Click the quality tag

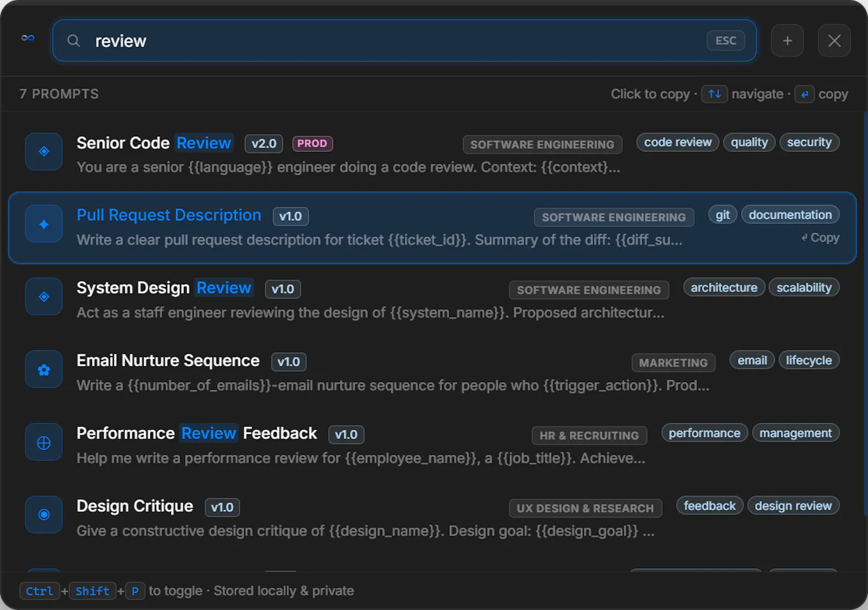point(749,142)
